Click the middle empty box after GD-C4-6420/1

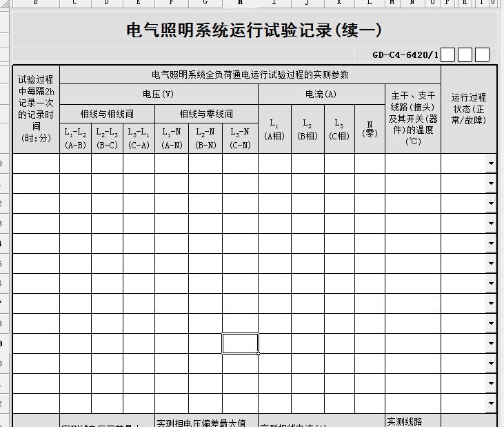[465, 54]
